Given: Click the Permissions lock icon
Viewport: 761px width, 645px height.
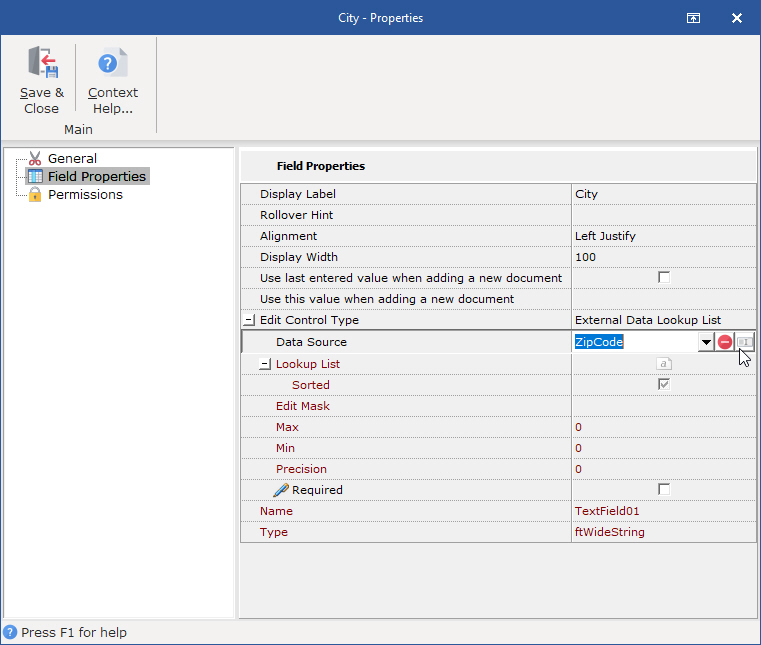Looking at the screenshot, I should (x=35, y=194).
